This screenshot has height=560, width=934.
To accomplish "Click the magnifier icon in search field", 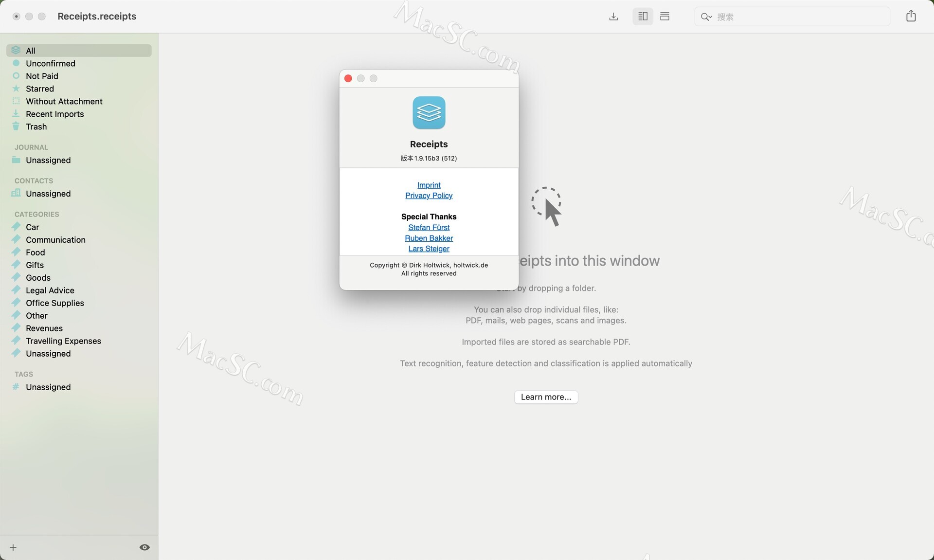I will 705,17.
